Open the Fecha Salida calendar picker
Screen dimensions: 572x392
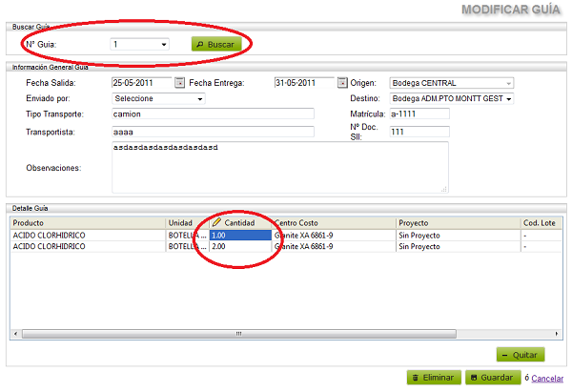pyautogui.click(x=179, y=83)
